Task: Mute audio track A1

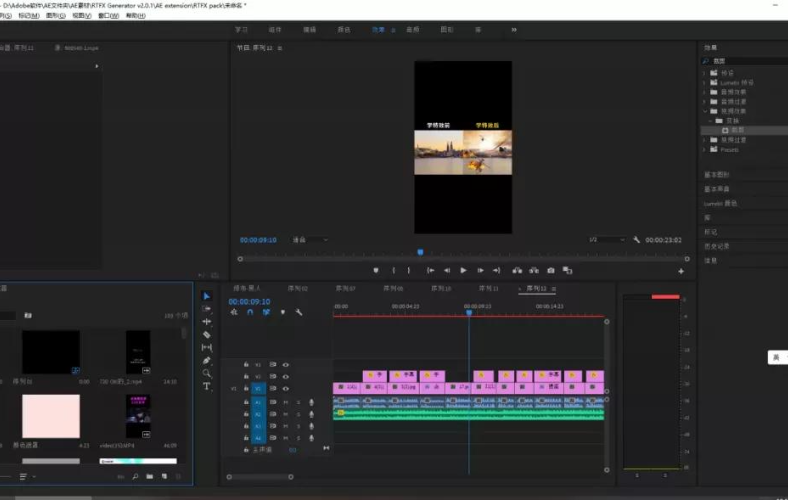Action: [285, 402]
